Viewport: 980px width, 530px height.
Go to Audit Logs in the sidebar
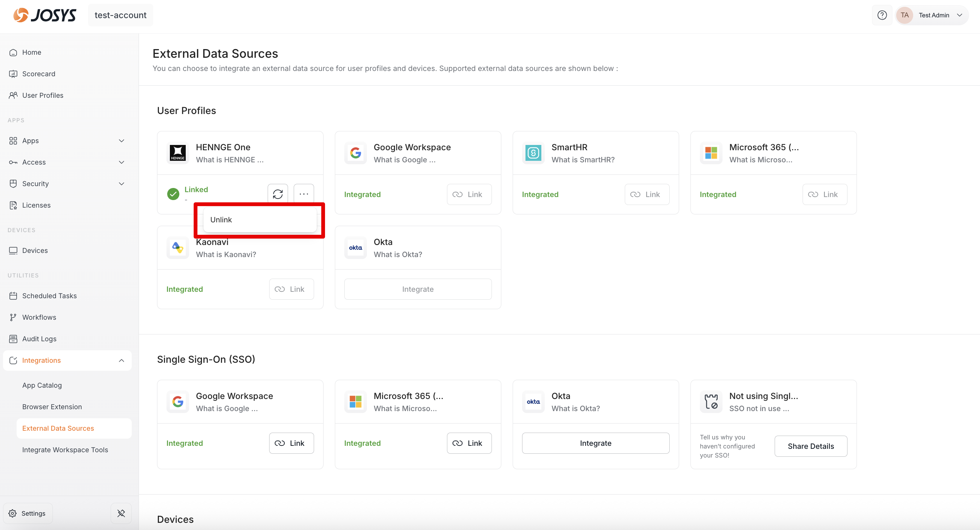pos(39,339)
